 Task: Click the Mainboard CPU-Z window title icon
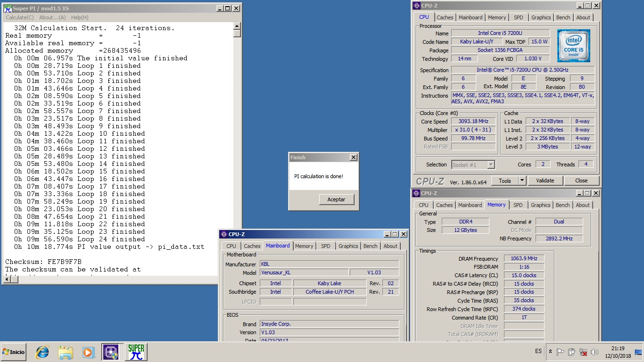tap(224, 234)
